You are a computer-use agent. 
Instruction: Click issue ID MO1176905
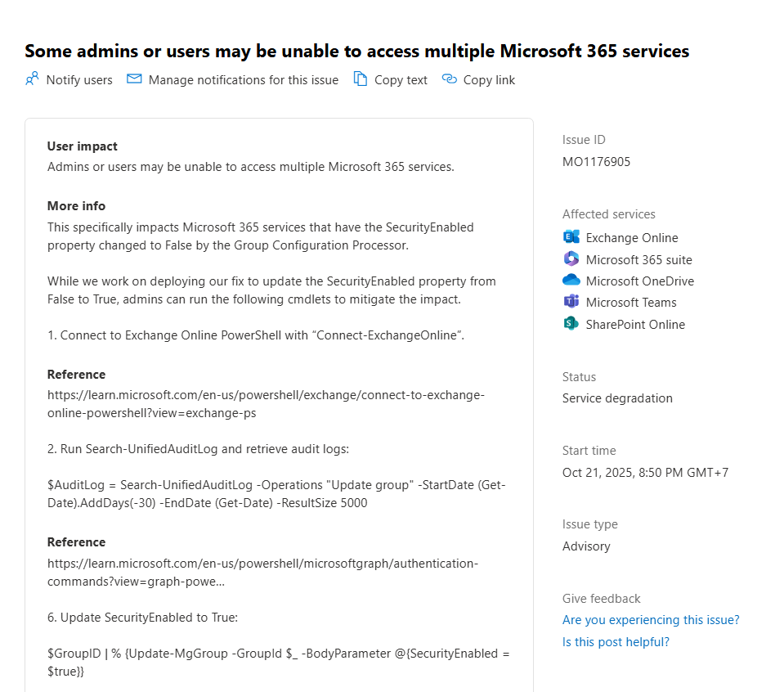point(596,162)
